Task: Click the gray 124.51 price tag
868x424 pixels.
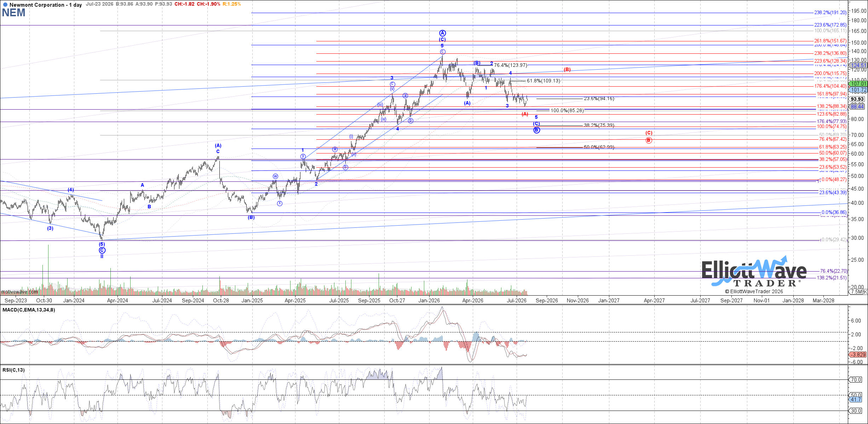Action: 859,65
